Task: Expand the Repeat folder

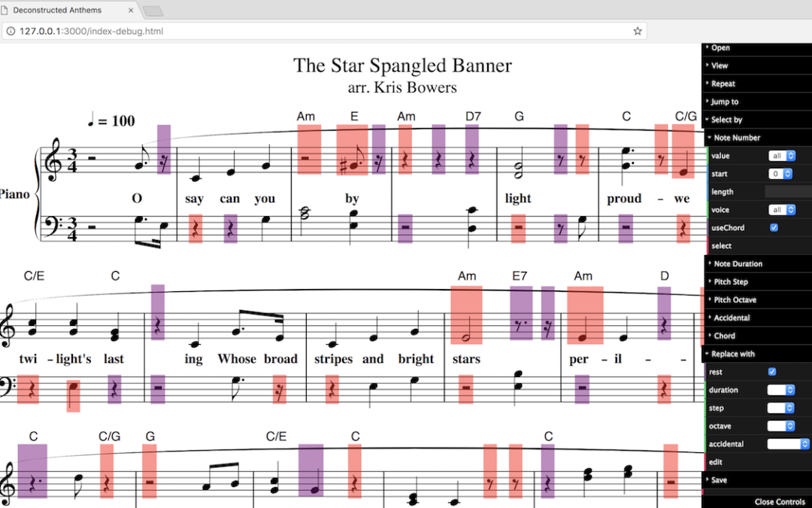Action: (756, 84)
